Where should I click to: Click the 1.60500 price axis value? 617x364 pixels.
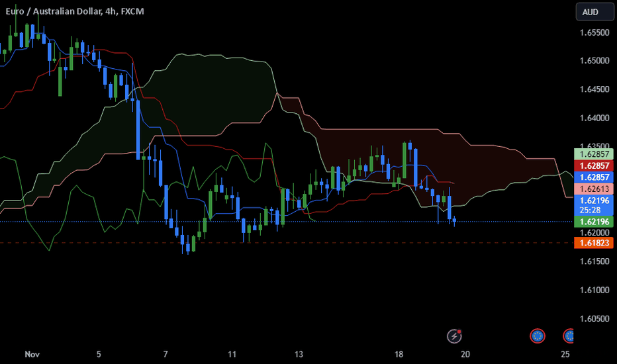coord(594,319)
